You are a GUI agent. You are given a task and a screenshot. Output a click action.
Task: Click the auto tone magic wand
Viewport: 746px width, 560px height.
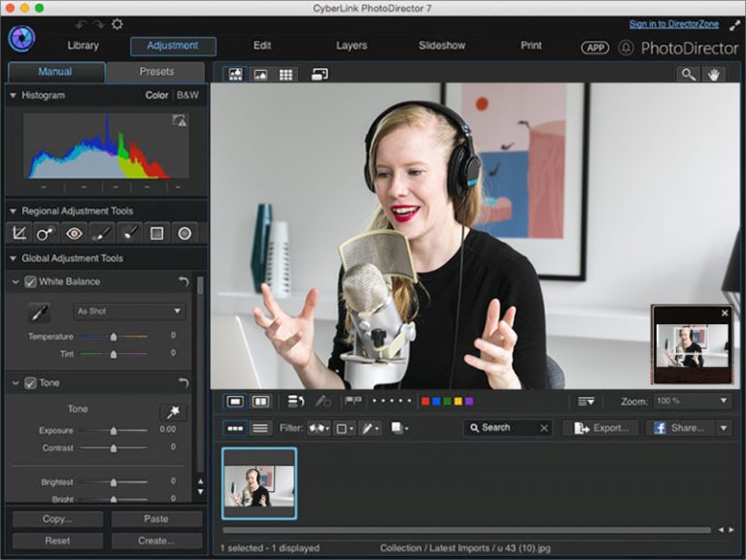(174, 412)
